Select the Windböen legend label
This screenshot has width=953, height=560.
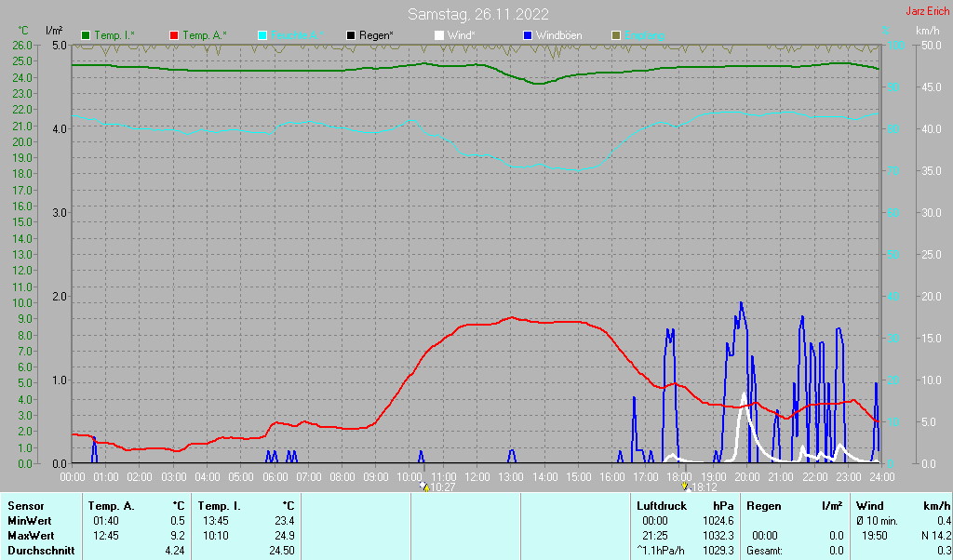[558, 35]
